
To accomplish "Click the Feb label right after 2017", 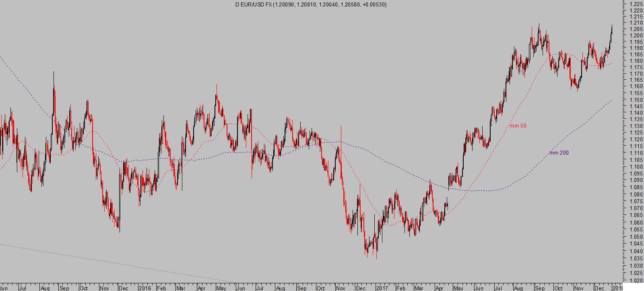I will pos(400,288).
